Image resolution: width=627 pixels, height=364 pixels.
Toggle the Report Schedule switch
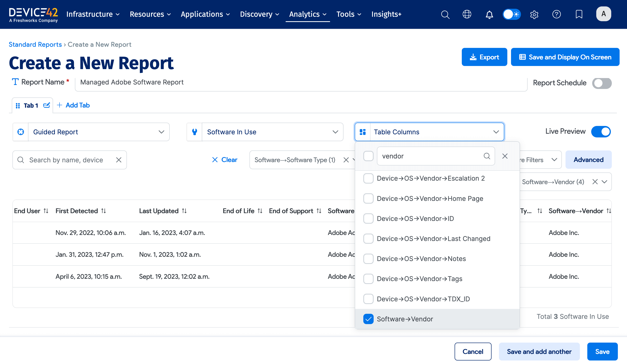point(602,83)
